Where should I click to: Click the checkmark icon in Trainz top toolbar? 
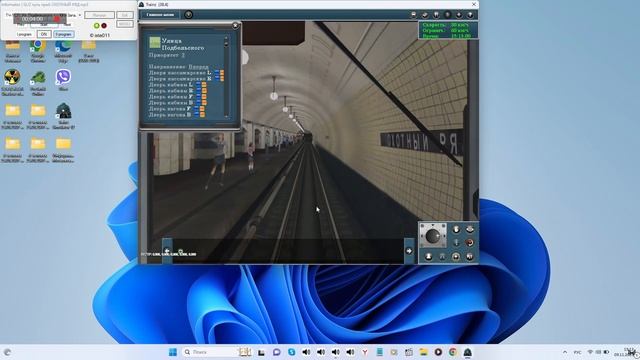point(425,15)
